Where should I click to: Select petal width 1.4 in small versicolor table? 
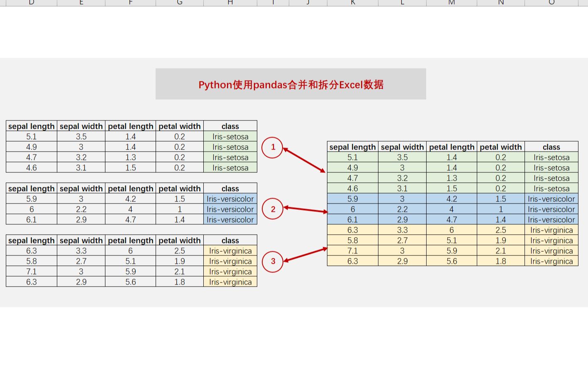click(180, 219)
